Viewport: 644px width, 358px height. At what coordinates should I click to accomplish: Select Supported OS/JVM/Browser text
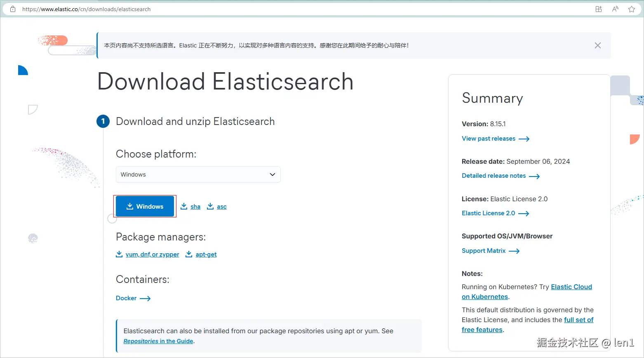507,236
